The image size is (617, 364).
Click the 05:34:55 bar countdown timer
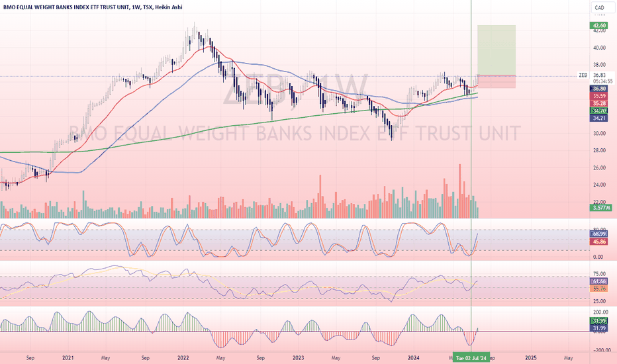click(603, 81)
